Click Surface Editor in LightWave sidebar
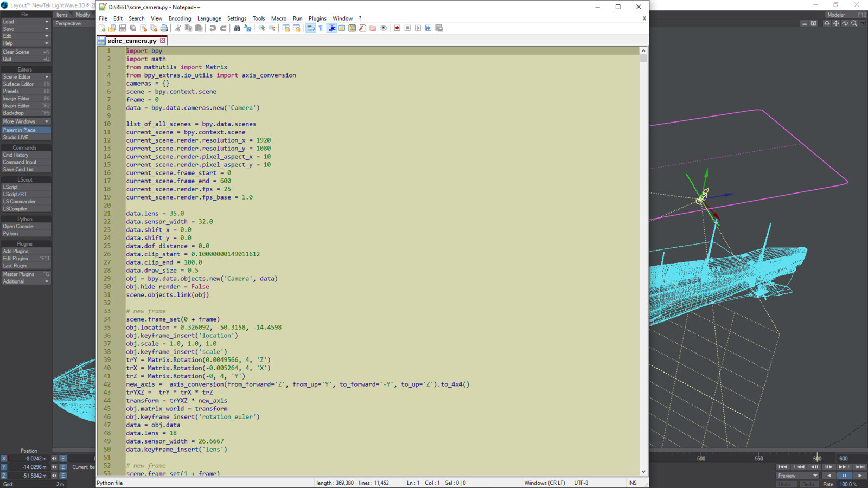 [25, 84]
